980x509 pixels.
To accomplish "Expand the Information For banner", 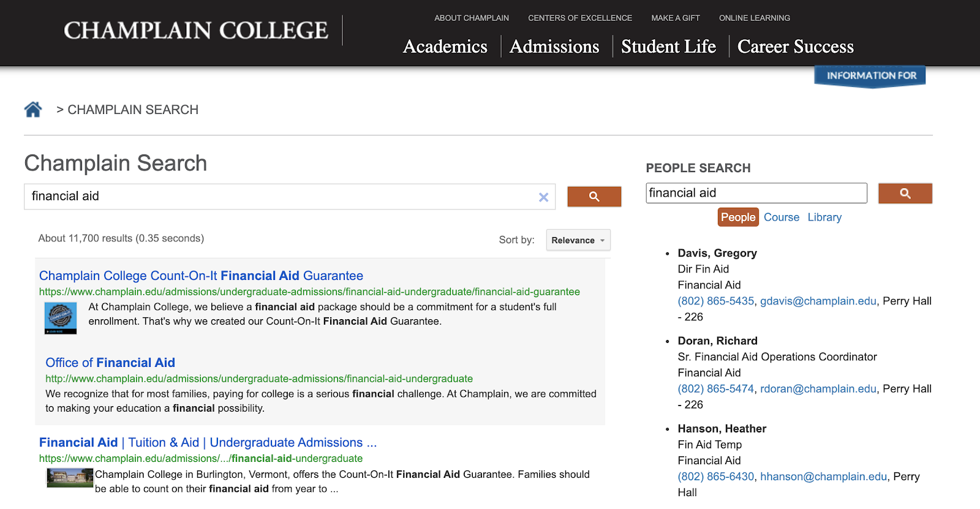I will coord(870,76).
